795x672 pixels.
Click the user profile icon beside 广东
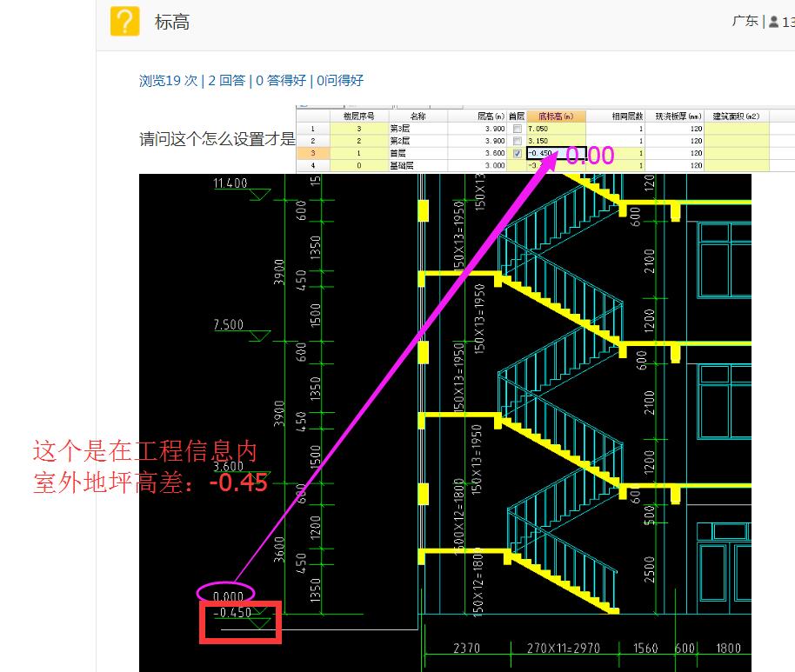(774, 22)
